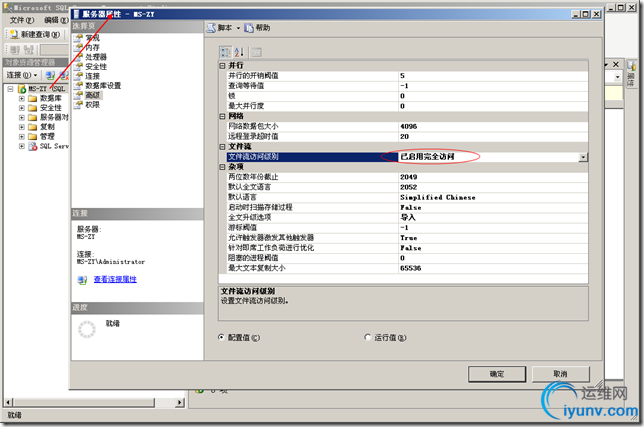The image size is (644, 427).
Task: Select the 处理器 page
Action: (x=96, y=57)
